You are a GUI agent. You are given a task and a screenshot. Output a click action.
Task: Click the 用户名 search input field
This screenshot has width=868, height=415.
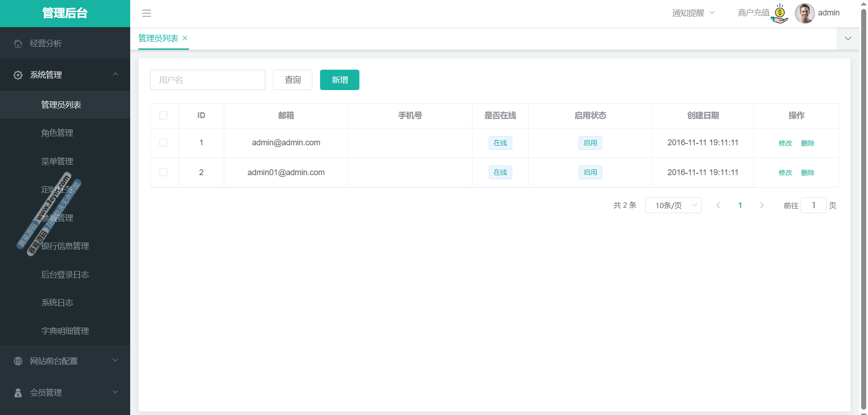208,80
